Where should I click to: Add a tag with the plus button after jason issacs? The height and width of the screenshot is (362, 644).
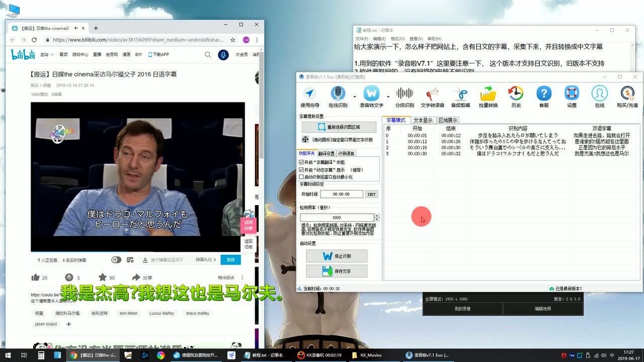tap(69, 324)
